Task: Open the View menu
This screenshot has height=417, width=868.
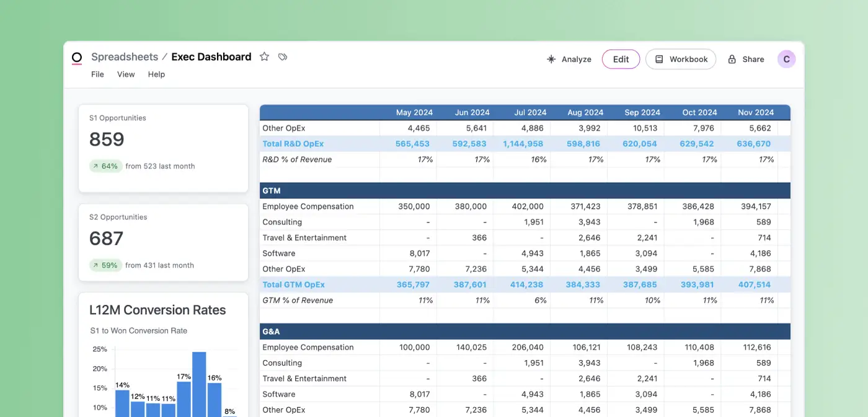Action: pyautogui.click(x=126, y=74)
